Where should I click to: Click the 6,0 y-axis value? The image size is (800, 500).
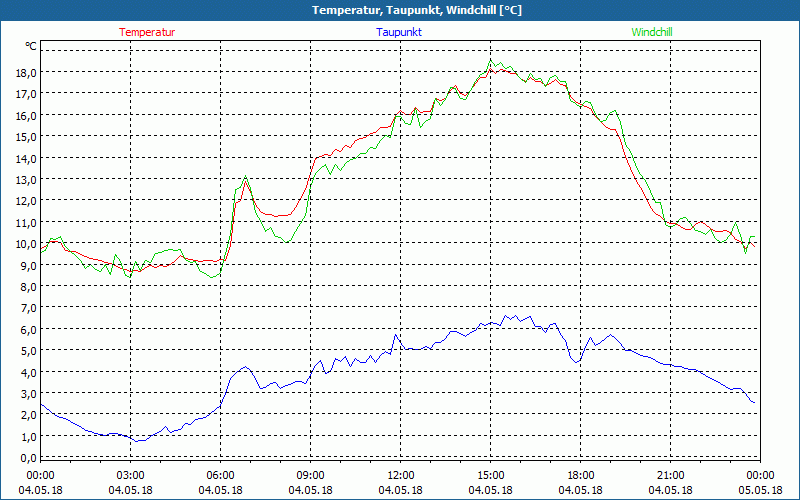click(29, 330)
